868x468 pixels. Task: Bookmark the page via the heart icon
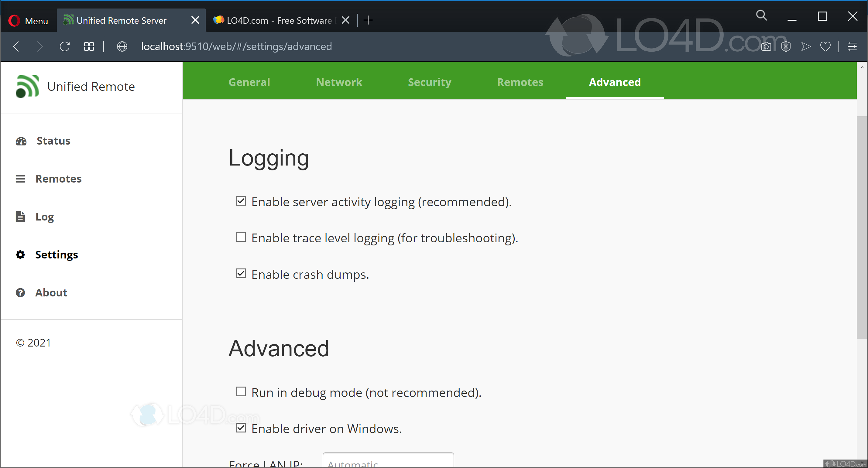825,46
